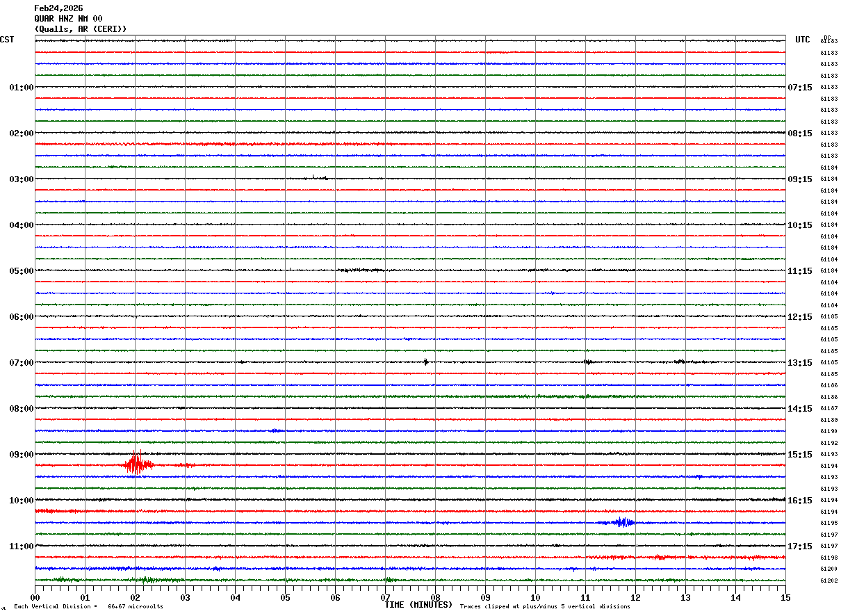841x616 pixels.
Task: Click the 17:15 UTC time label
Action: point(799,546)
